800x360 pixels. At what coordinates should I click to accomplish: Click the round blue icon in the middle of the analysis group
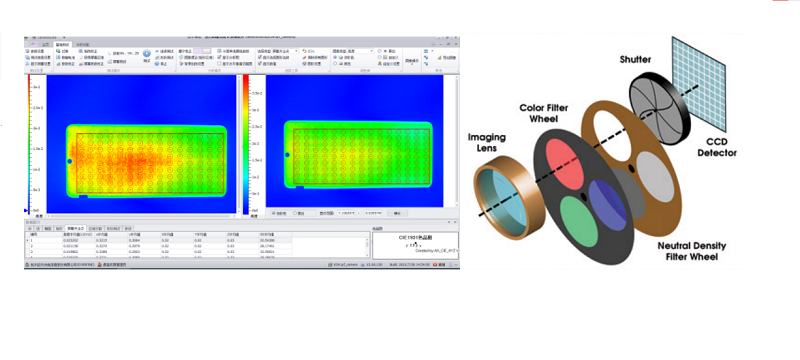pos(181,58)
